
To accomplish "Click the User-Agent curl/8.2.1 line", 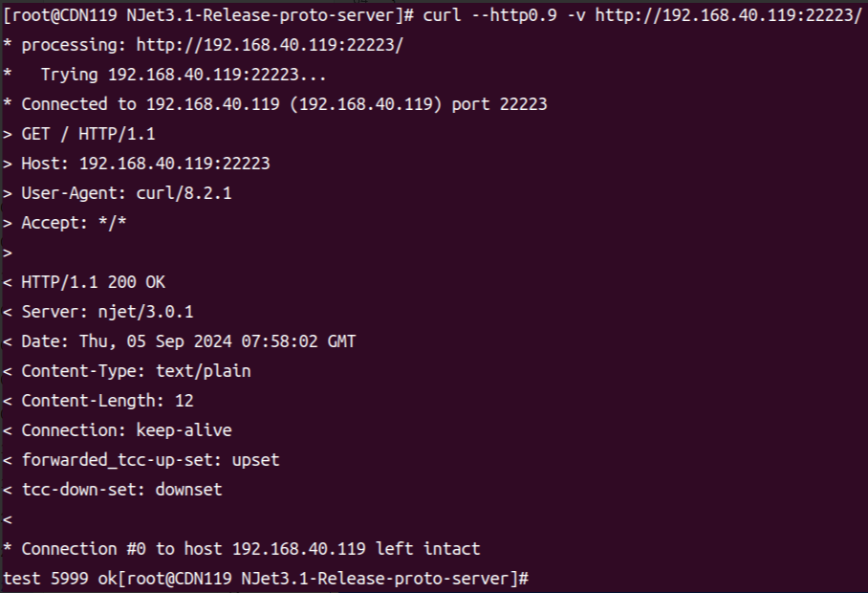I will click(x=126, y=193).
